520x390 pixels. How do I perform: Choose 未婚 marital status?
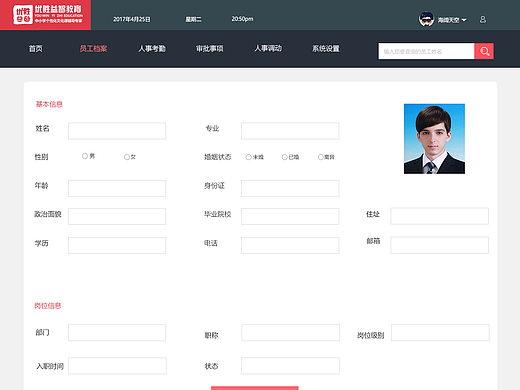point(249,157)
